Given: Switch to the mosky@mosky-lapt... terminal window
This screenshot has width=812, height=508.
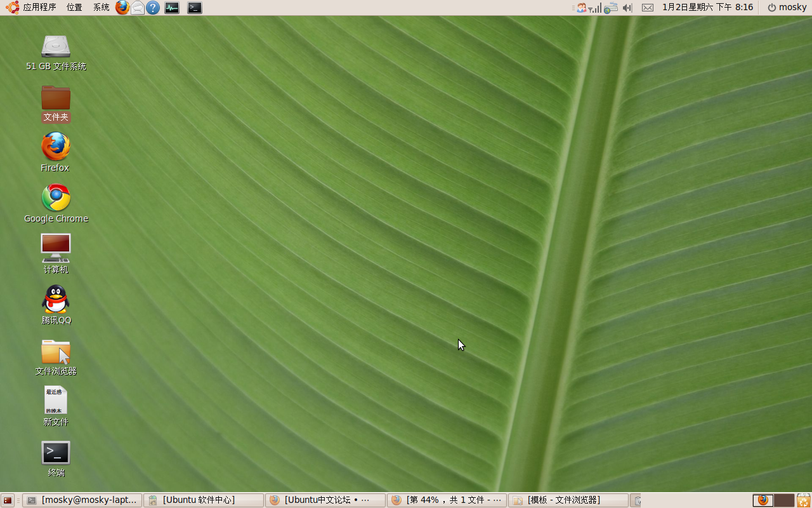Looking at the screenshot, I should (x=82, y=500).
